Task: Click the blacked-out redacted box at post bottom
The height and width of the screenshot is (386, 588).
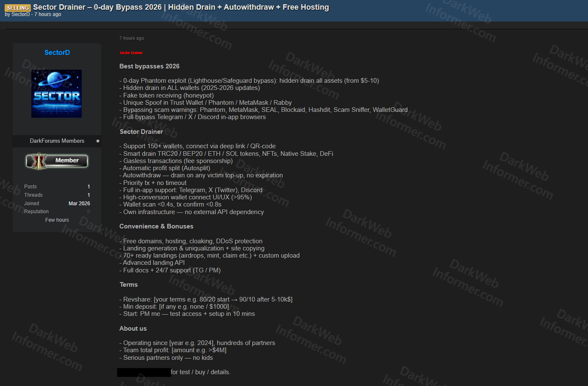Action: [144, 372]
